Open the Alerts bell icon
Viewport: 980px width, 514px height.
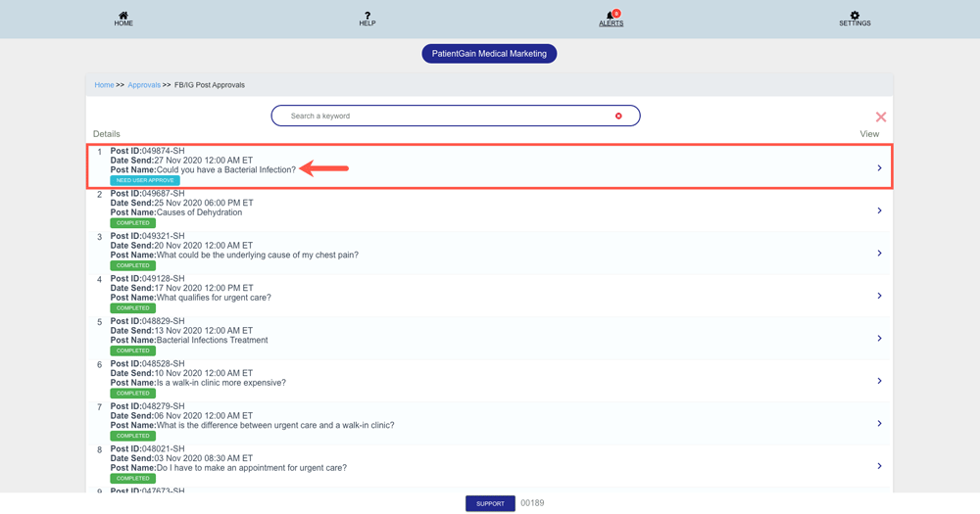[611, 15]
